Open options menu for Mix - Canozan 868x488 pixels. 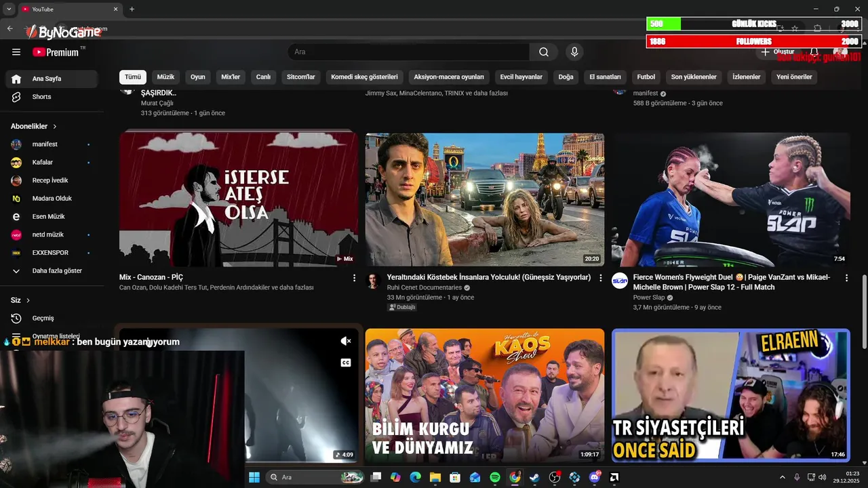pos(354,278)
